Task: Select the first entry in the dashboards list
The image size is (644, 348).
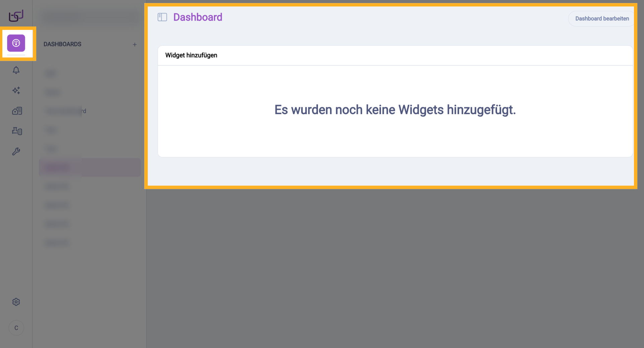Action: pos(51,73)
